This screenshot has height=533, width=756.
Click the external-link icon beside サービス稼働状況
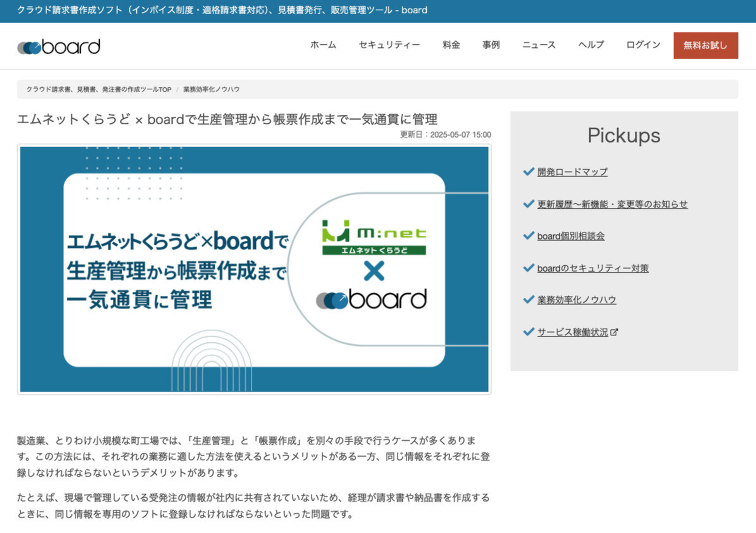pos(614,332)
